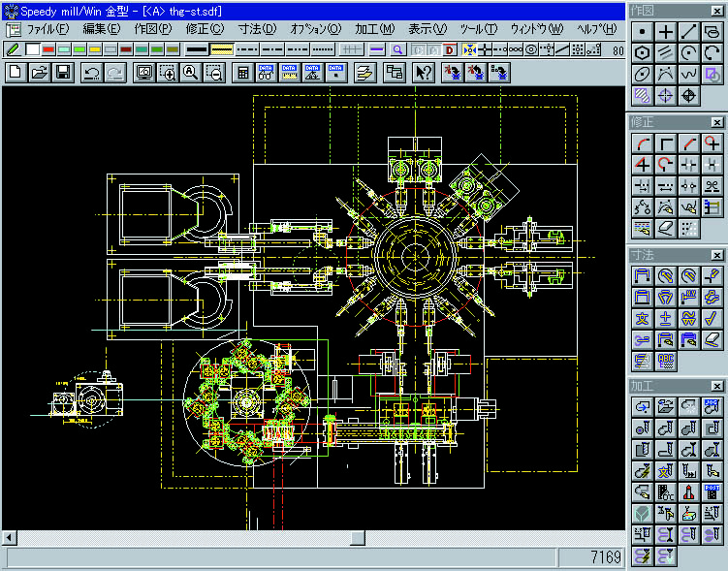The image size is (728, 571).
Task: Click the calculator icon in toolbar
Action: (x=242, y=72)
